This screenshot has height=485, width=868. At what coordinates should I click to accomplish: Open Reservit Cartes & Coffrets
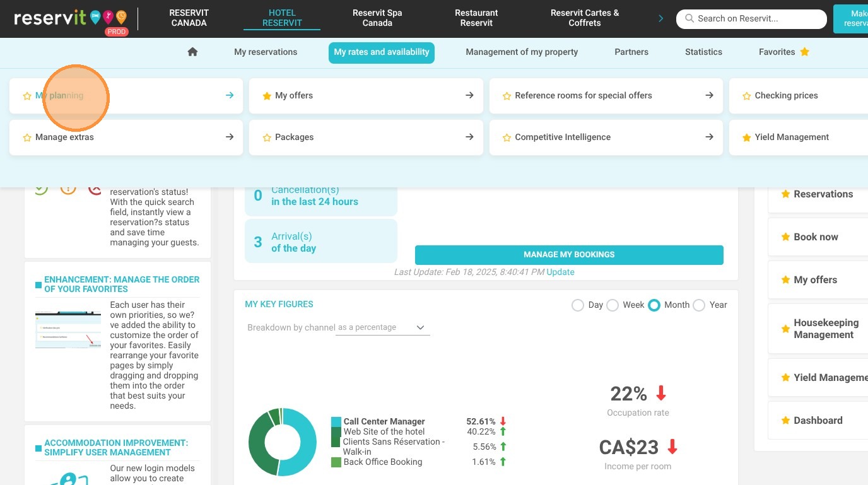(585, 18)
